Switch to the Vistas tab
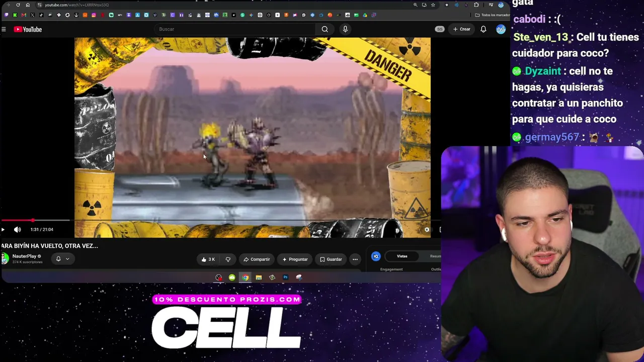 tap(402, 256)
